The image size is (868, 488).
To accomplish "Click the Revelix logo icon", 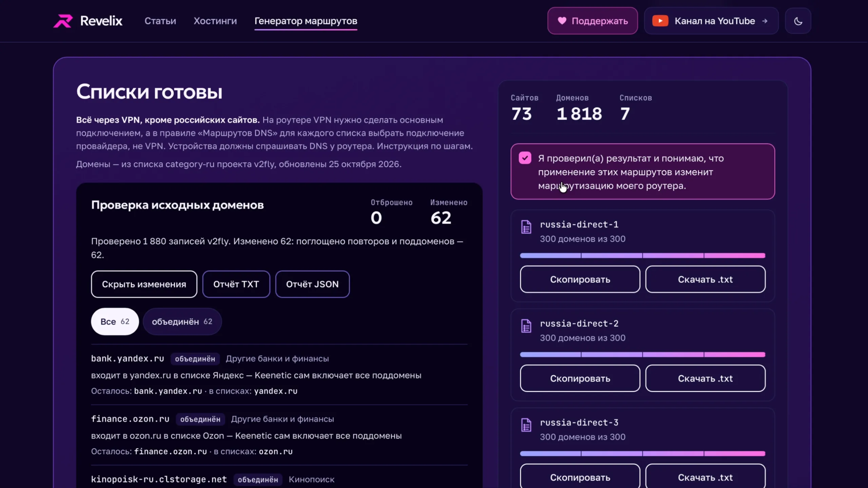I will (x=63, y=21).
